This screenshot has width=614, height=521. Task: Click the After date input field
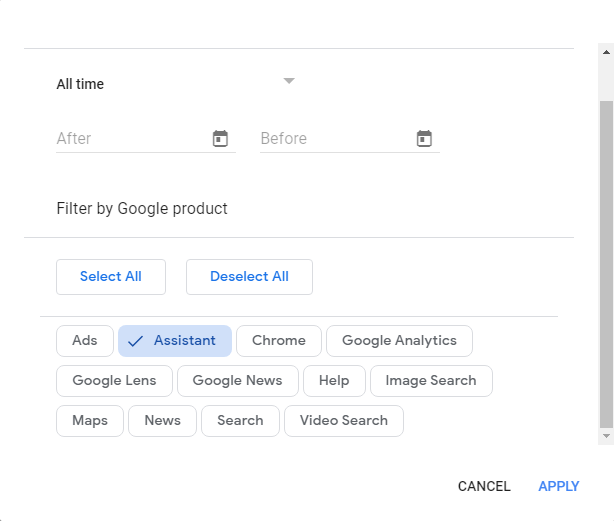point(130,139)
